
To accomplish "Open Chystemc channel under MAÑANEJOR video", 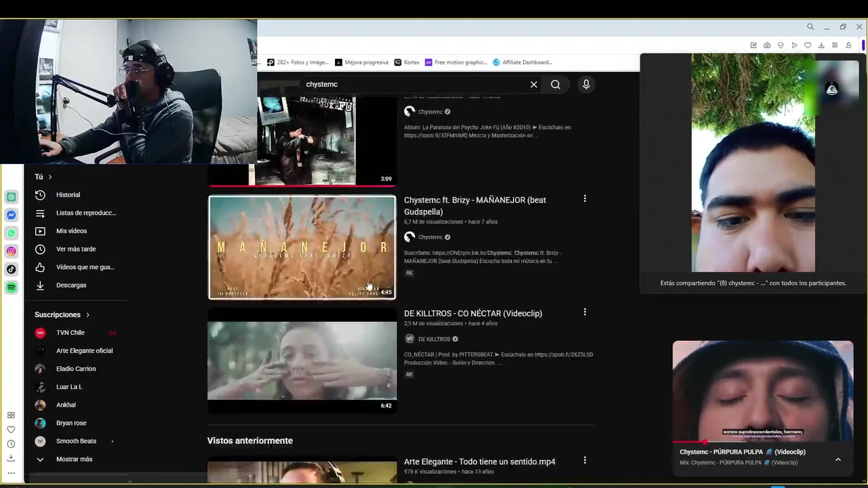I will coord(430,237).
